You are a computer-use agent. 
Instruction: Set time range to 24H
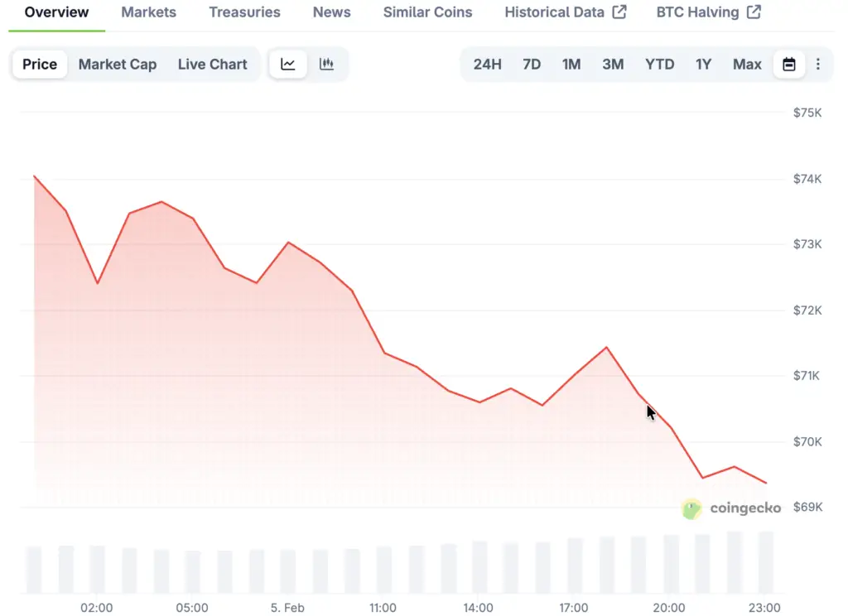click(488, 65)
